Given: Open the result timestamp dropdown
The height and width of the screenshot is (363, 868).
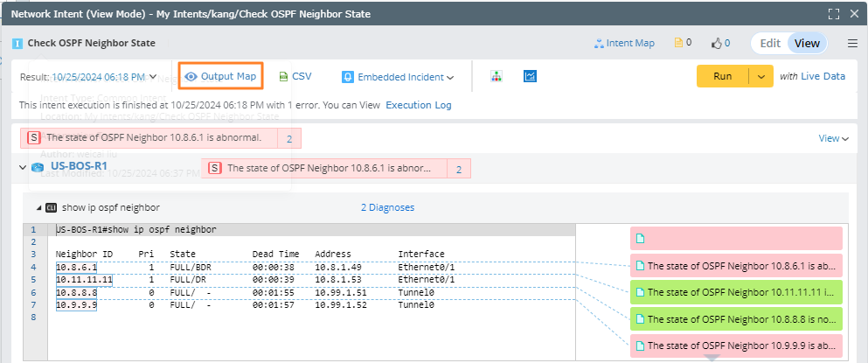Looking at the screenshot, I should (105, 76).
